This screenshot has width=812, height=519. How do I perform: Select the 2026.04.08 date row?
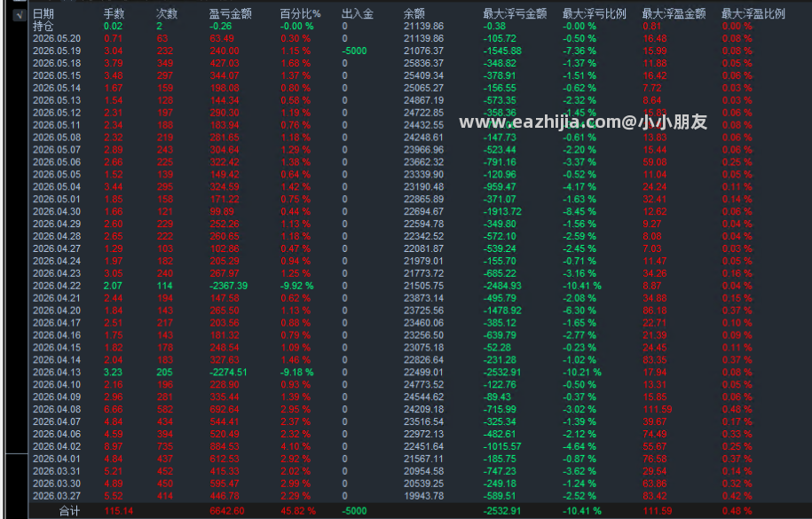57,409
